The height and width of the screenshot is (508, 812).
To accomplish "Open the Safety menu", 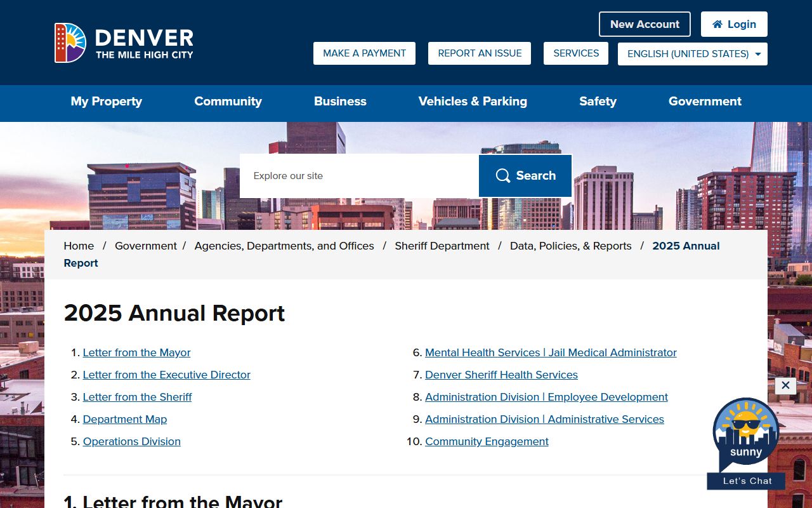I will pyautogui.click(x=598, y=102).
